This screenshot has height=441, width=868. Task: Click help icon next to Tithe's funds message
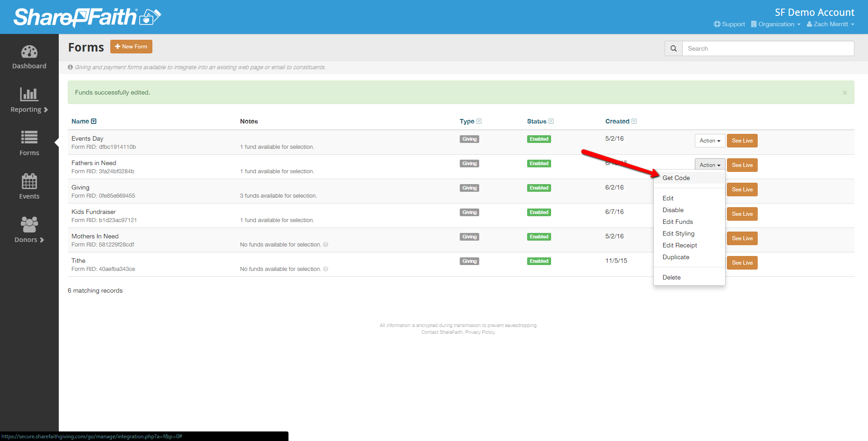tap(326, 269)
